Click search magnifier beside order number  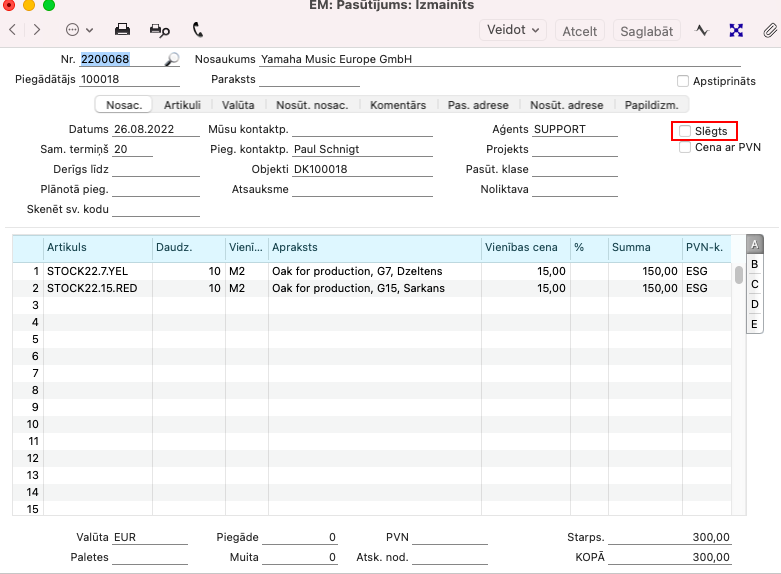coord(172,60)
